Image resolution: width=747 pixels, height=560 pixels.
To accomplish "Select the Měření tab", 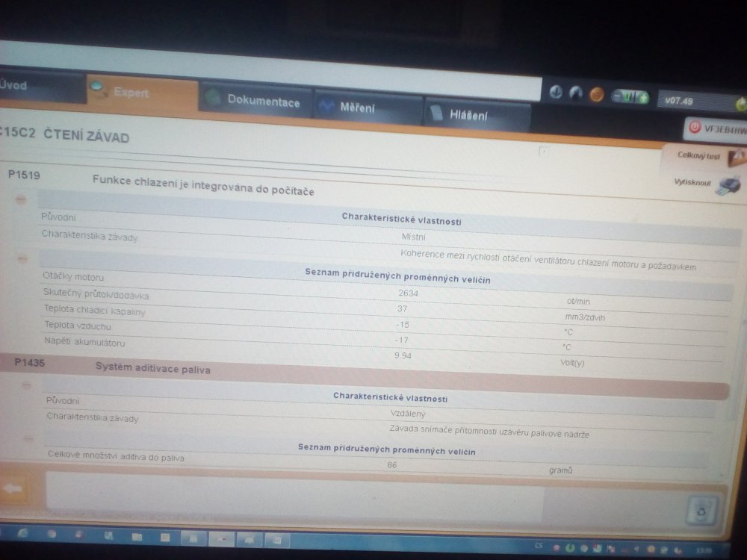I will [368, 107].
